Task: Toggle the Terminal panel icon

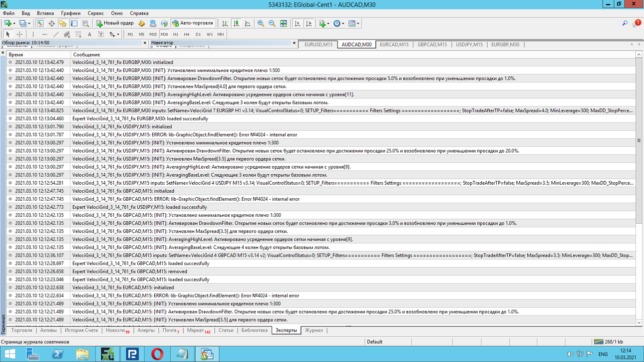Action: tap(74, 23)
